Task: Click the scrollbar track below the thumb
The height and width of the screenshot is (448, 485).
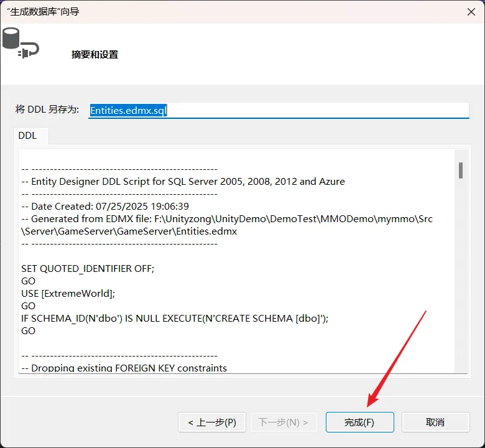Action: click(x=461, y=280)
